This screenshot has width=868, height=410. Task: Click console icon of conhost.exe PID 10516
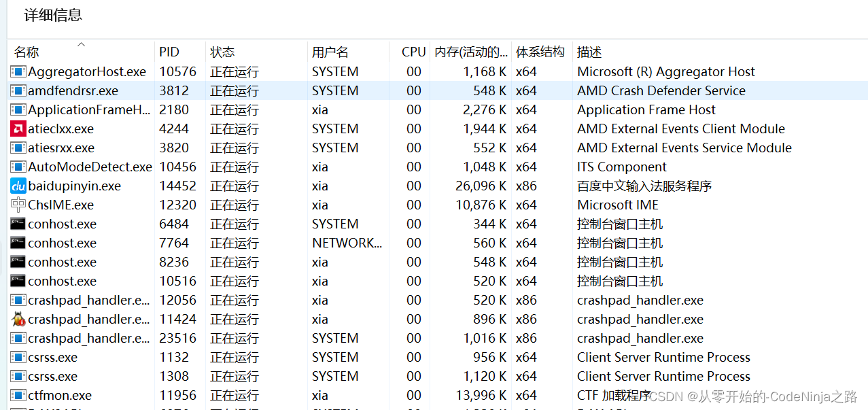coord(18,281)
